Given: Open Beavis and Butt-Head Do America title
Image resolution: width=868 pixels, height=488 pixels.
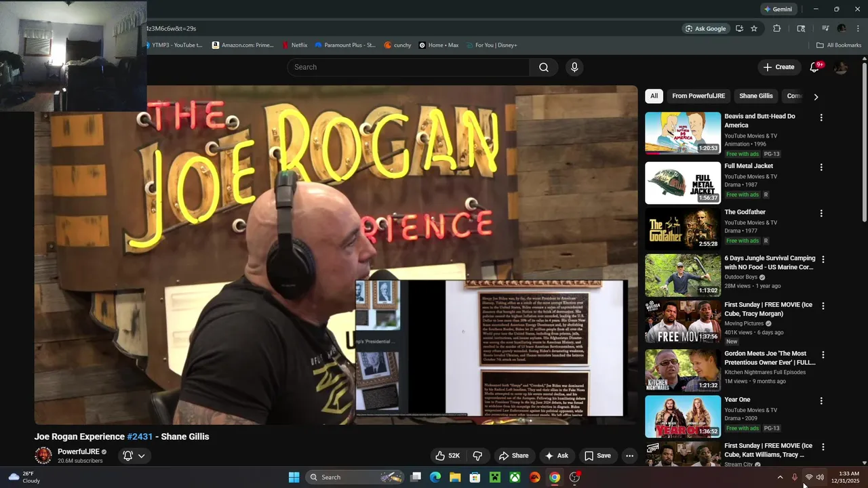Looking at the screenshot, I should coord(759,121).
